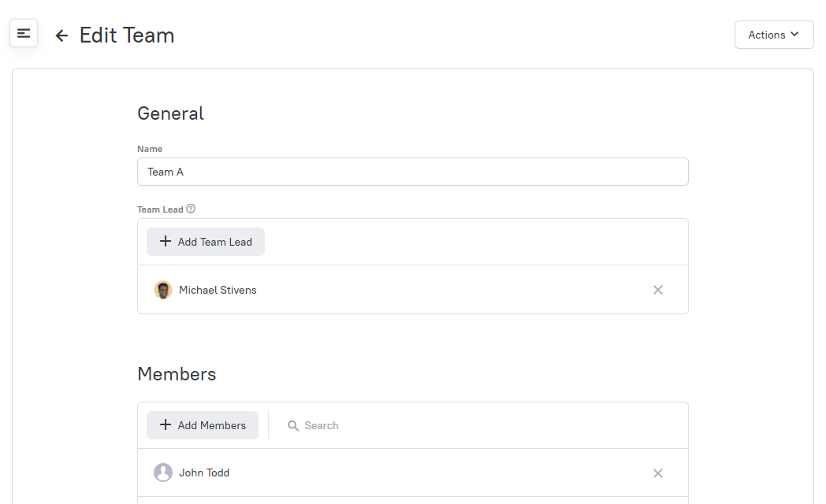Focus the team Name input field

pyautogui.click(x=412, y=172)
